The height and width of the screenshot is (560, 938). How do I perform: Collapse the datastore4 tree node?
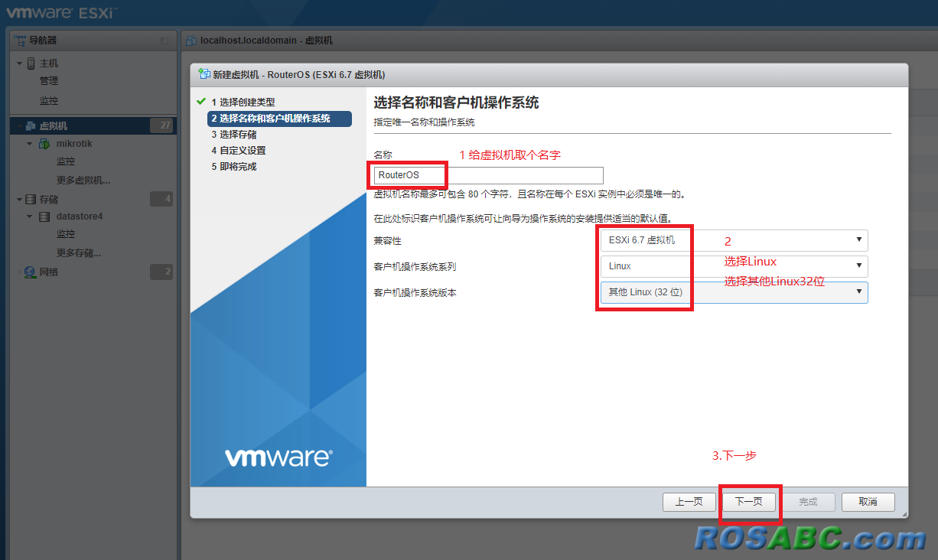(30, 217)
